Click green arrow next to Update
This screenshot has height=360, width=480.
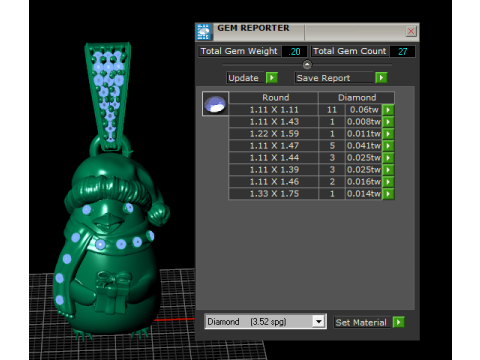[x=272, y=78]
